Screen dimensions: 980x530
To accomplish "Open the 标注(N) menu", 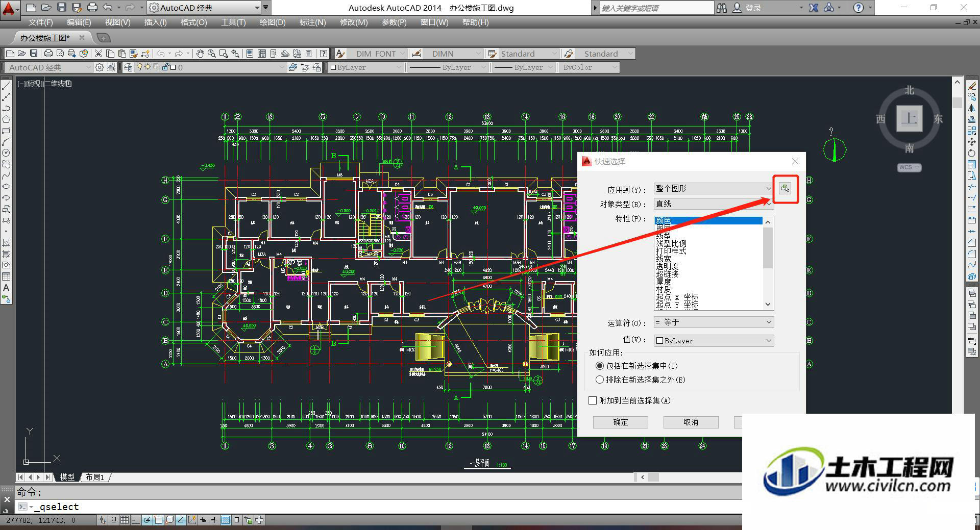I will 312,22.
